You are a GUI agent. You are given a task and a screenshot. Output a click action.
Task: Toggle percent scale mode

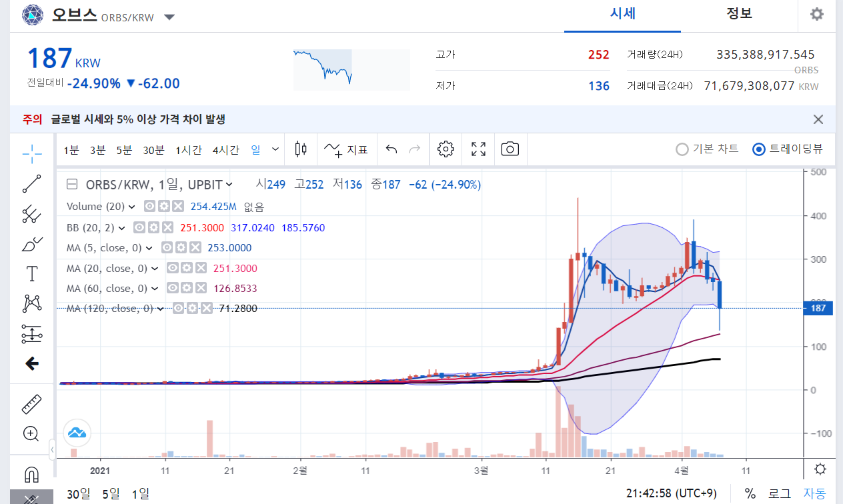tap(750, 494)
